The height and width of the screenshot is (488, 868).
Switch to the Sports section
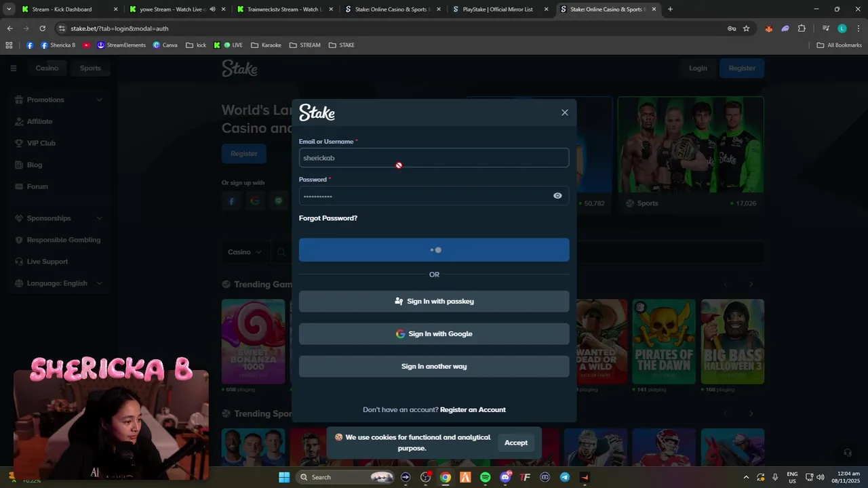pyautogui.click(x=90, y=68)
